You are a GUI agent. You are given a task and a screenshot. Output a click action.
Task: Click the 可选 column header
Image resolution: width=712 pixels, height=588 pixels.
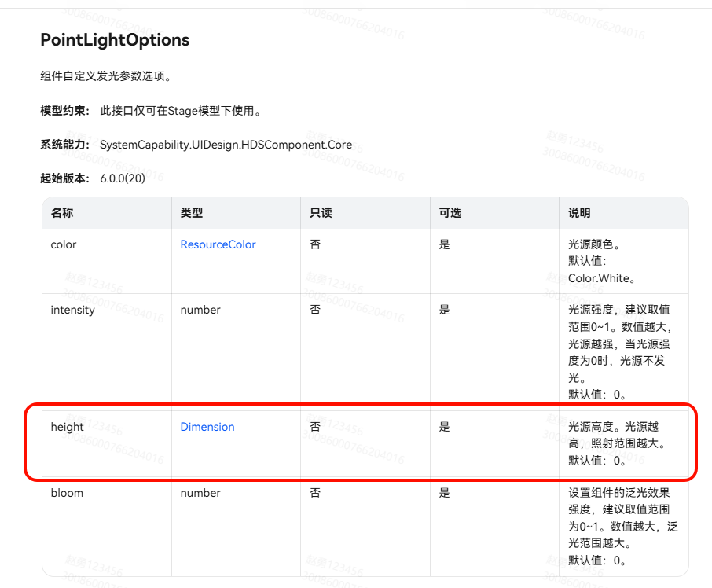[450, 213]
